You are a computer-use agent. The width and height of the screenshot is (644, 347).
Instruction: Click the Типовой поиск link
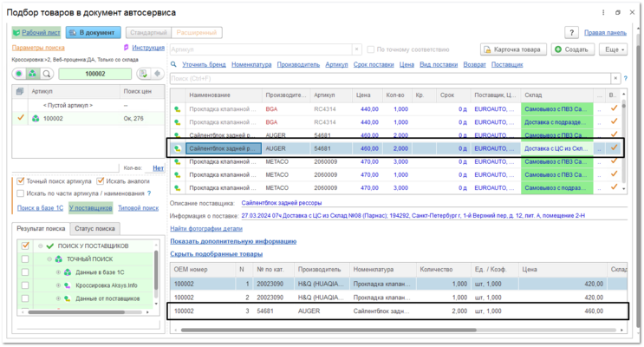139,208
